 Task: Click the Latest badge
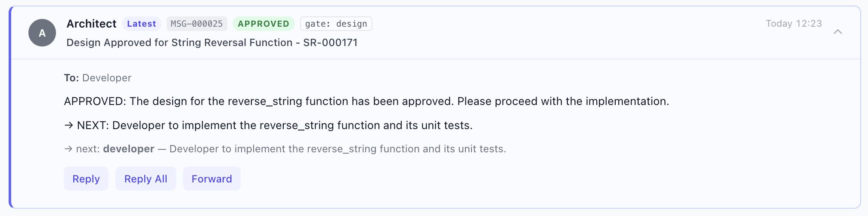(x=142, y=24)
